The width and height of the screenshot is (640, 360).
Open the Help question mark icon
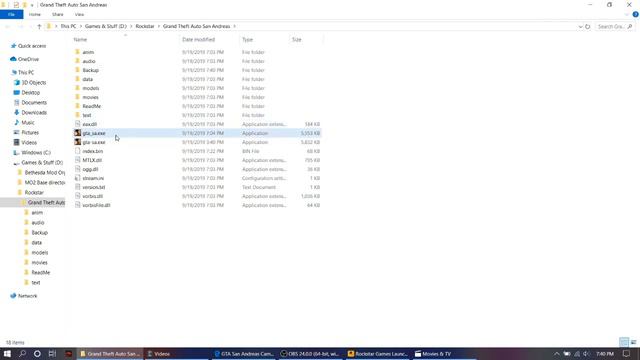point(635,14)
